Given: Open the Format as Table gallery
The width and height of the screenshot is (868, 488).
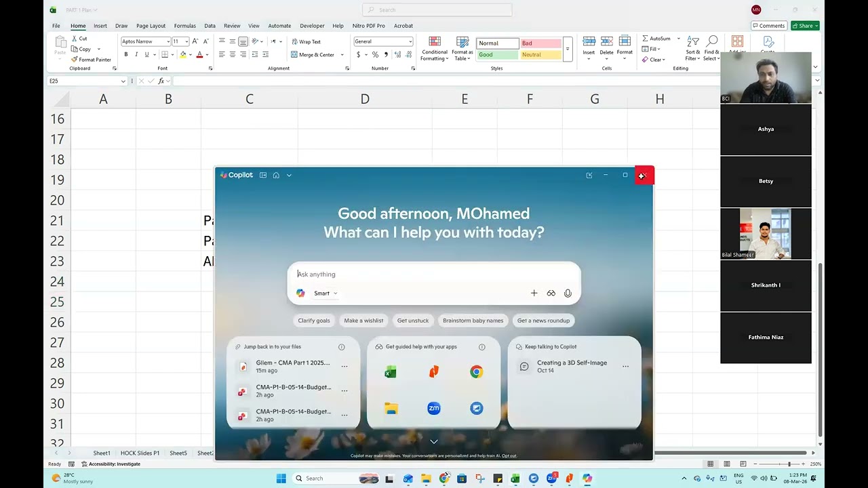Looking at the screenshot, I should [462, 49].
